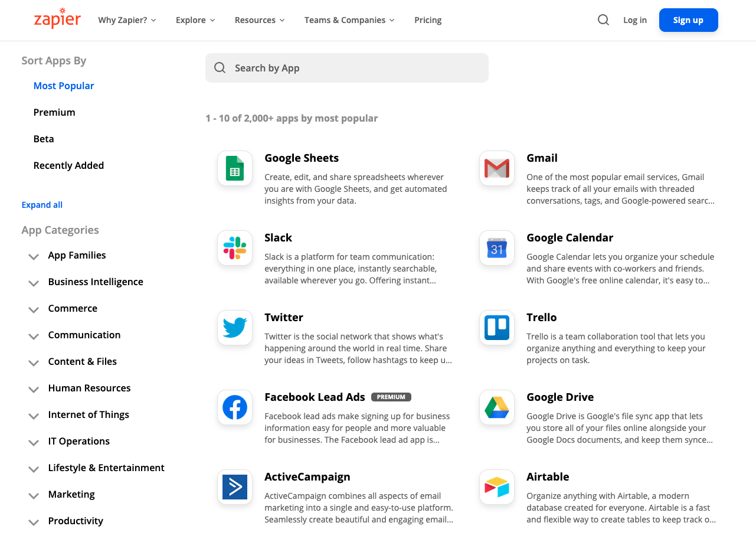Go to the Pricing page
Screen dimensions: 756x539
point(428,20)
